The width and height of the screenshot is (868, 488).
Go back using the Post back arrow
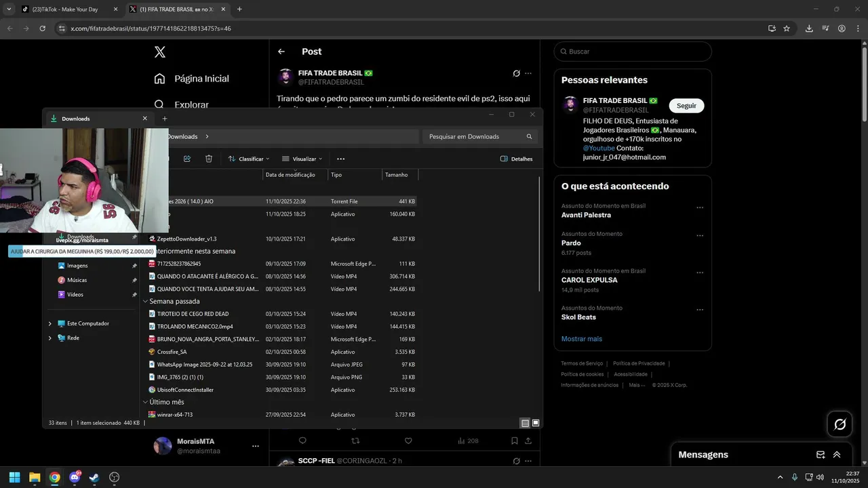pos(281,52)
